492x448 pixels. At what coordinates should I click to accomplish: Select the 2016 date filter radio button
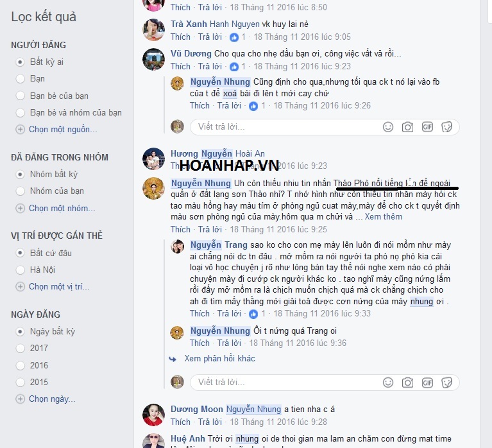tap(20, 365)
